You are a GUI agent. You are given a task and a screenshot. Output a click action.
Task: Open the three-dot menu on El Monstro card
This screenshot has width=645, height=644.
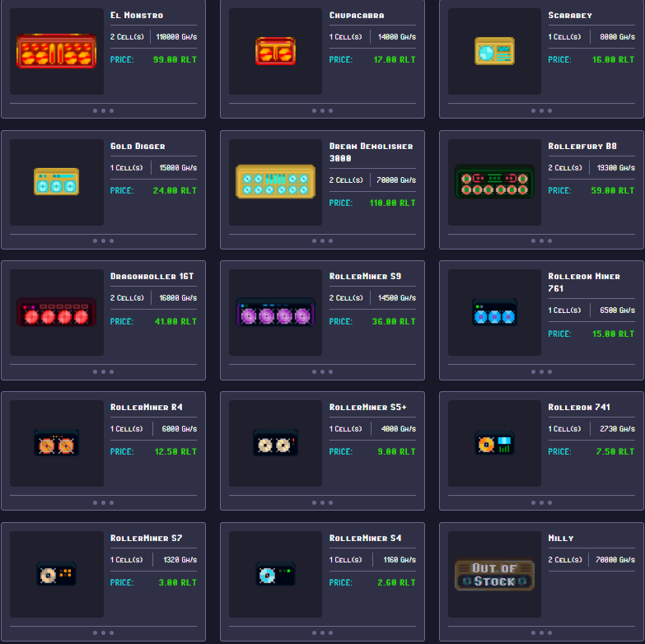103,110
